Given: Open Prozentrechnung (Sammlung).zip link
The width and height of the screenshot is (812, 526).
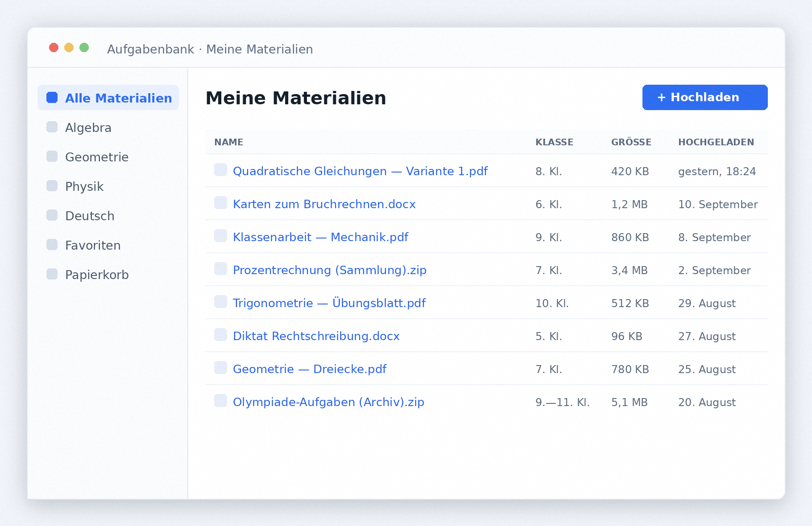Looking at the screenshot, I should pyautogui.click(x=329, y=270).
